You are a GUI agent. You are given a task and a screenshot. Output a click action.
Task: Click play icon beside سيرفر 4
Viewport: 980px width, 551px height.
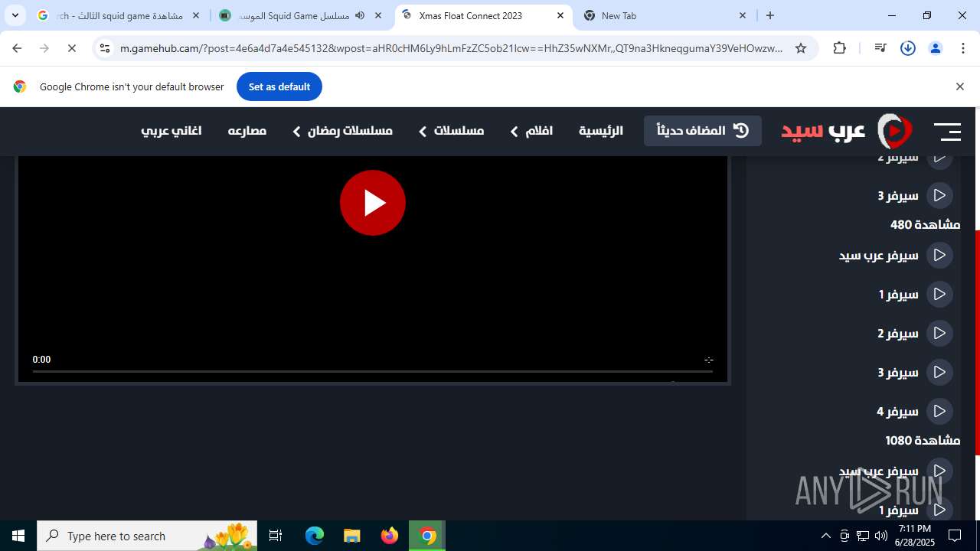coord(939,411)
